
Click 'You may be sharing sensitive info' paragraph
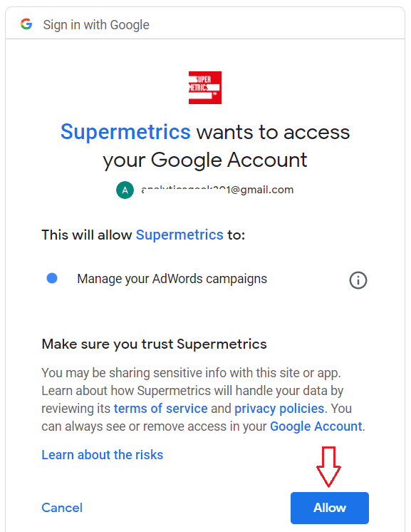[203, 399]
